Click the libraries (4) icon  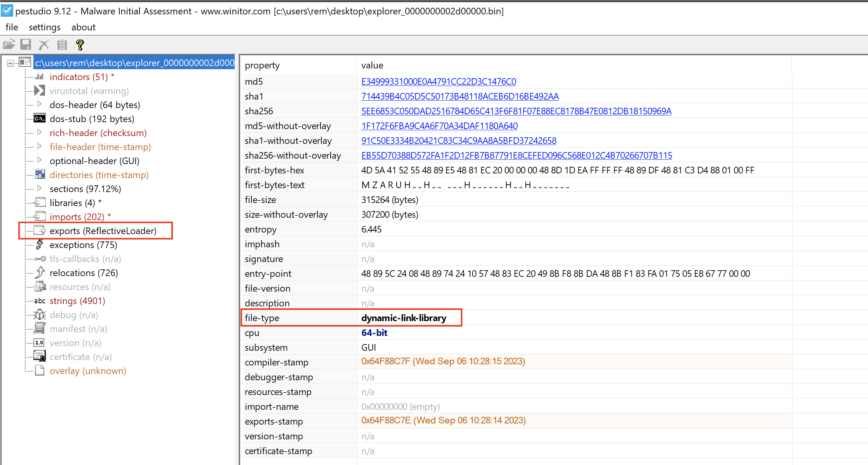[40, 203]
